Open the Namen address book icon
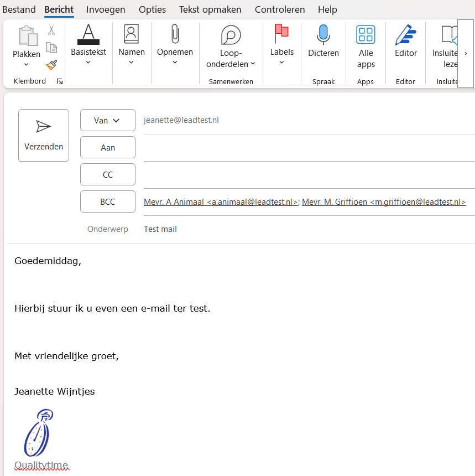475x476 pixels. tap(132, 34)
